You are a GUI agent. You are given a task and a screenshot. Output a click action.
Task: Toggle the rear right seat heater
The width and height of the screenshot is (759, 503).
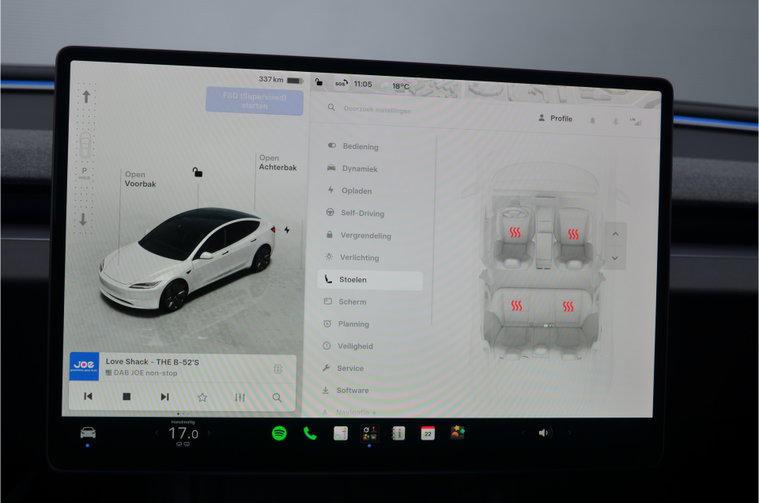[568, 306]
